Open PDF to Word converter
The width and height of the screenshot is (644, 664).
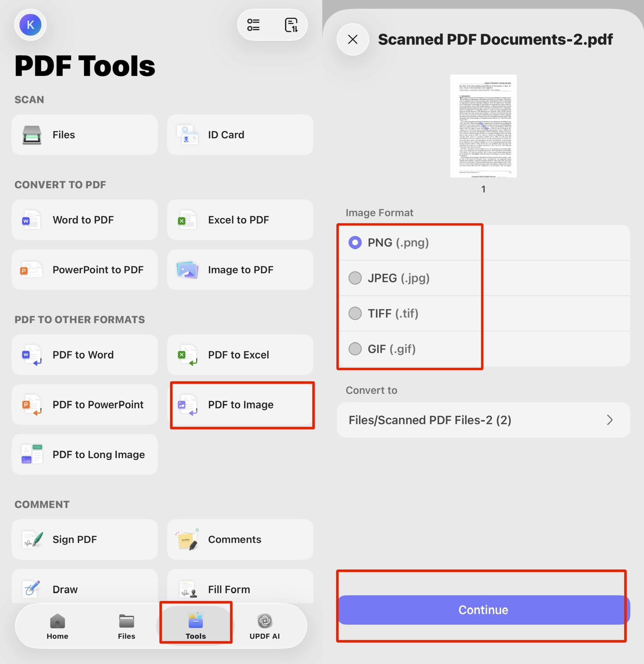coord(84,355)
